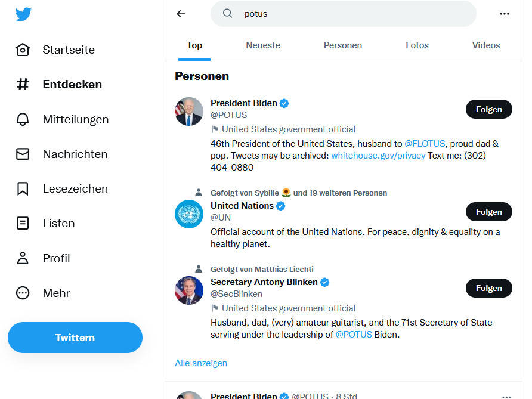Open the Startseite home icon

pyautogui.click(x=23, y=50)
